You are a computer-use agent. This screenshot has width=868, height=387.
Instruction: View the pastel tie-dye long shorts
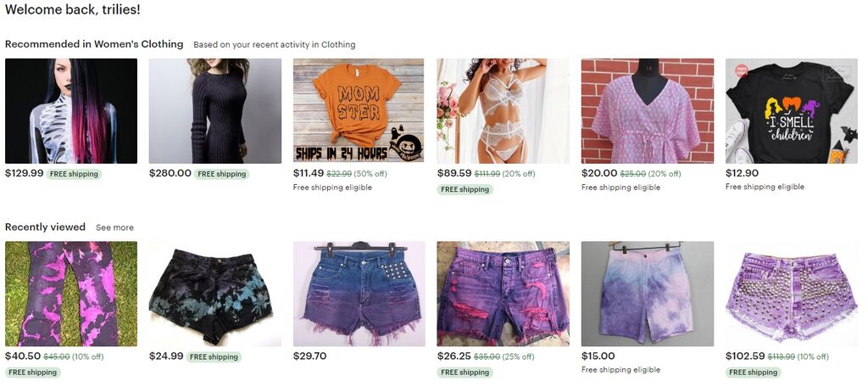pyautogui.click(x=648, y=294)
